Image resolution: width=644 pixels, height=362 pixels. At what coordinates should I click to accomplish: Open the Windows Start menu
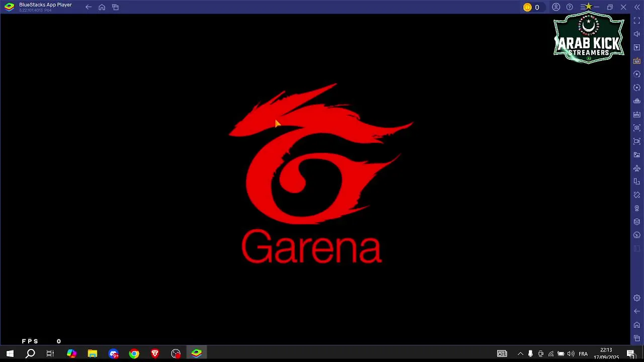[10, 354]
